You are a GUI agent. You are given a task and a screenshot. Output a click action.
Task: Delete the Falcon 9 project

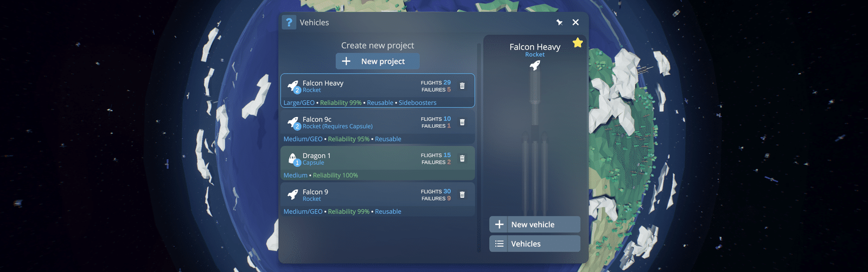pos(462,195)
